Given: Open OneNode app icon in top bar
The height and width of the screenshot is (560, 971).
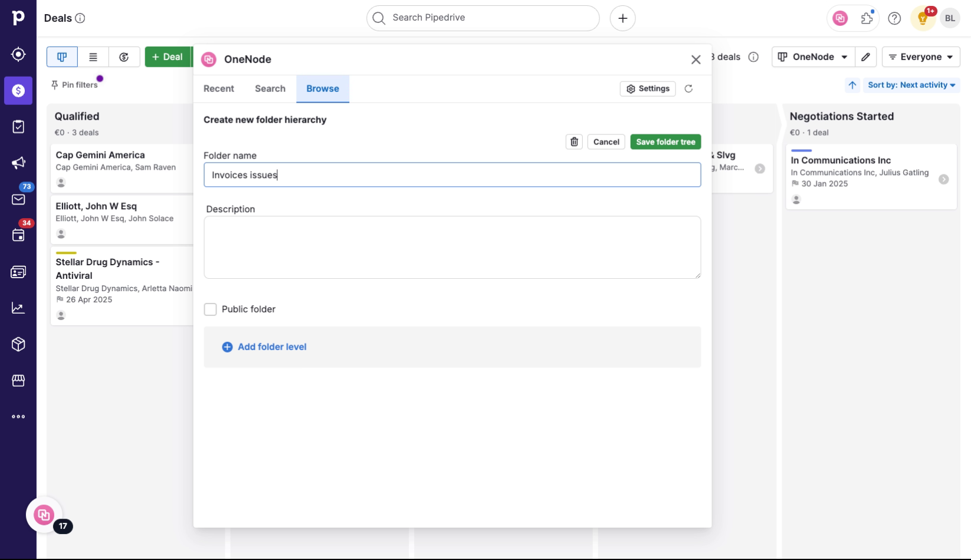Looking at the screenshot, I should (x=840, y=18).
